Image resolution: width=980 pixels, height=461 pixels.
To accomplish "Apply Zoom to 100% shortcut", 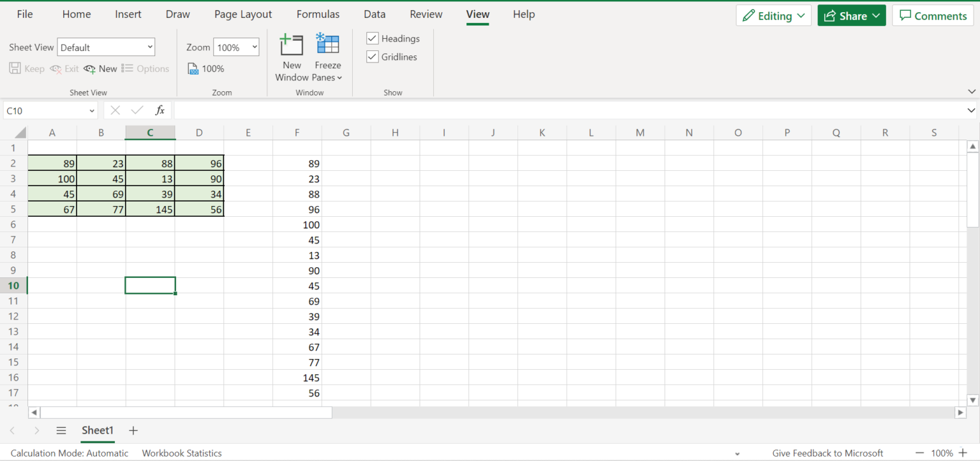I will [x=205, y=68].
